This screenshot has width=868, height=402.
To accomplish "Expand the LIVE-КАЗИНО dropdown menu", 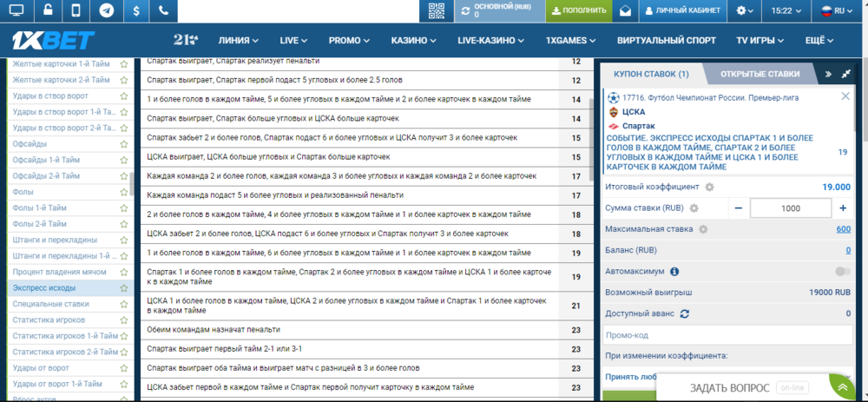I will pos(491,41).
